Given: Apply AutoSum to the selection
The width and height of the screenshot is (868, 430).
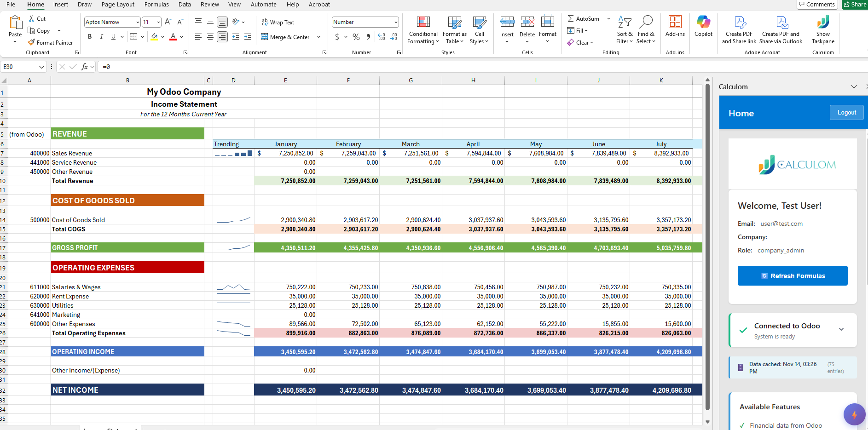Looking at the screenshot, I should [x=585, y=19].
